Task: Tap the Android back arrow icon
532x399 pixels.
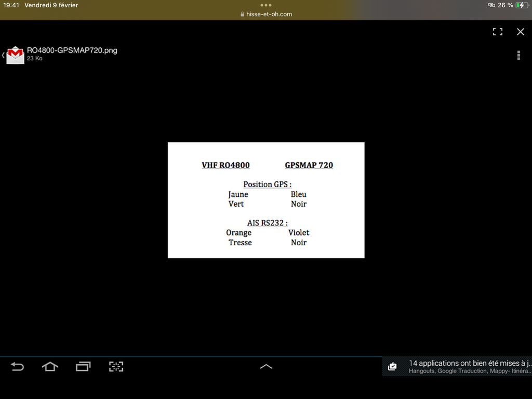Action: click(x=17, y=366)
